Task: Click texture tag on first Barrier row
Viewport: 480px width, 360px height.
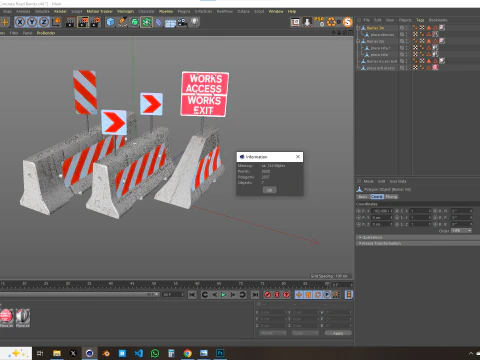Action: (442, 28)
